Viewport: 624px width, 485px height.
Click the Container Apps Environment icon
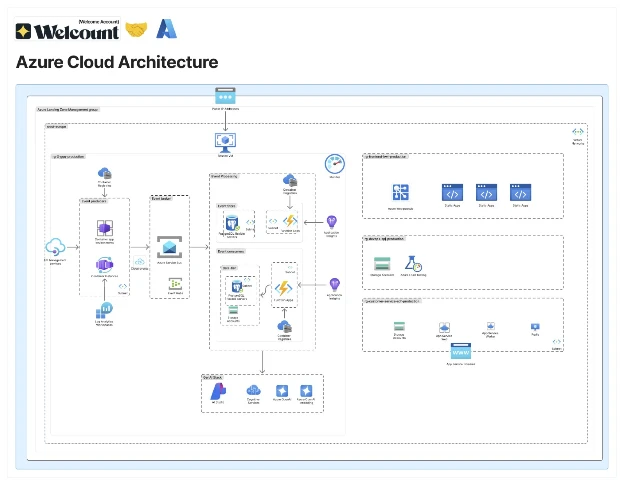(x=105, y=228)
